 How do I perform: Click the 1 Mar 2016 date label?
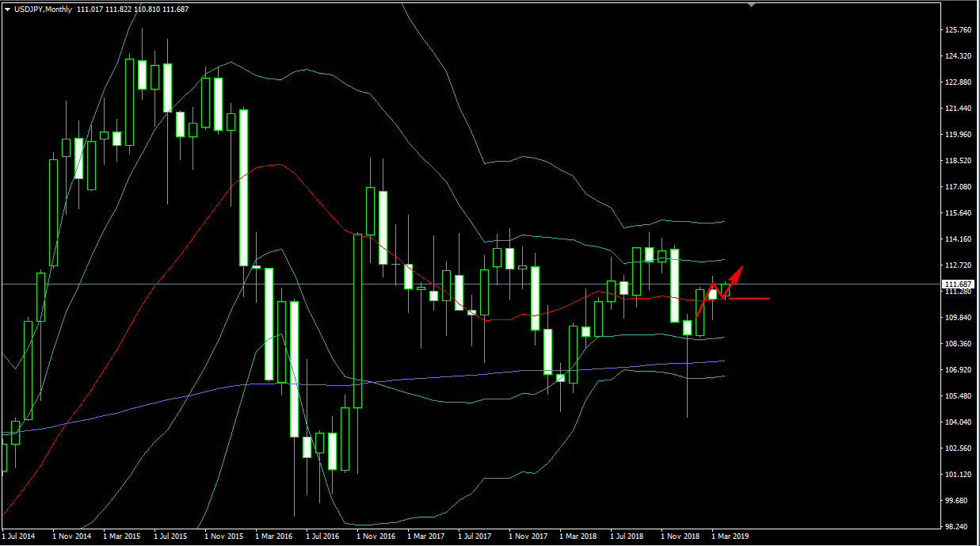point(275,536)
